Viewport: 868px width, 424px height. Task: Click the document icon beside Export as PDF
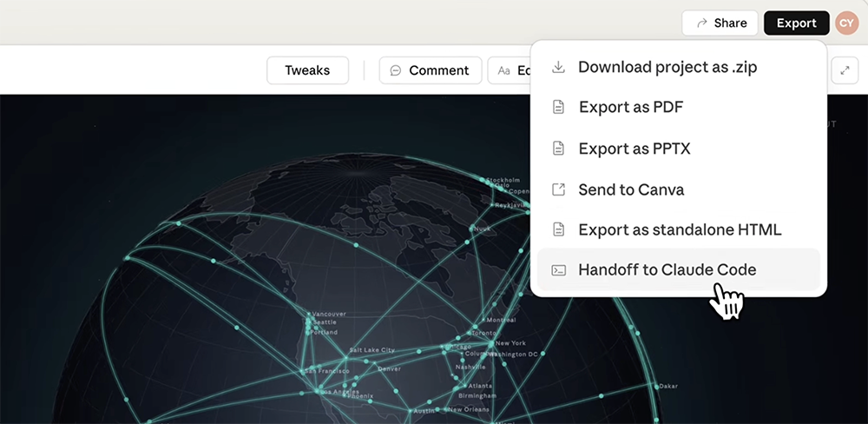pyautogui.click(x=559, y=108)
